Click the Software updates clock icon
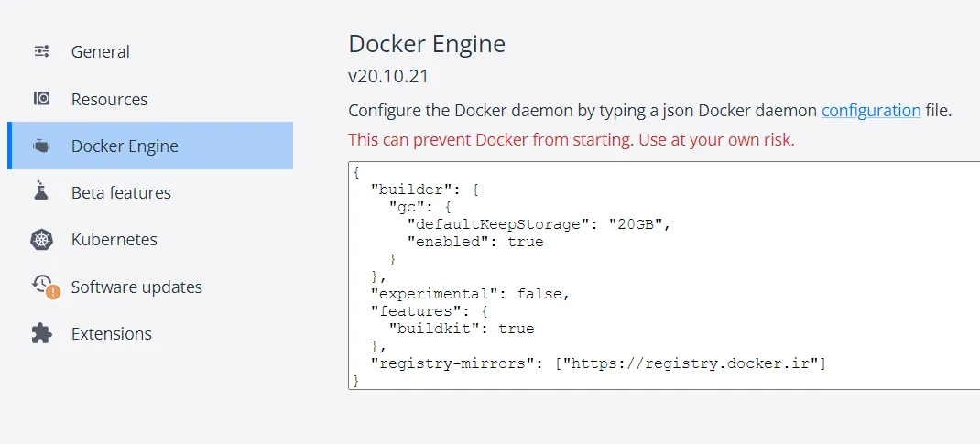980x444 pixels. [x=43, y=286]
